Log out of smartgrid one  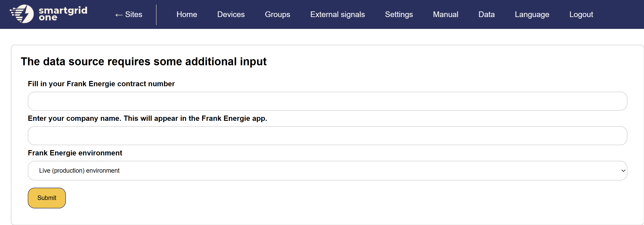[x=581, y=15]
